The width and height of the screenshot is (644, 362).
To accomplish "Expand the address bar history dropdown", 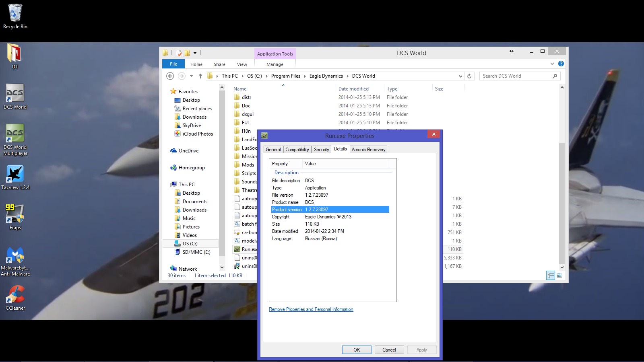I will pos(460,76).
